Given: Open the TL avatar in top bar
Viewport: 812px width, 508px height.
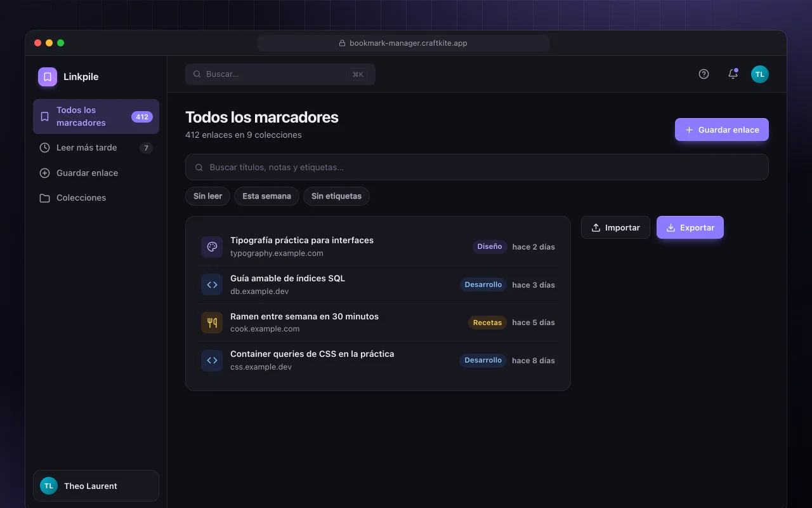Looking at the screenshot, I should (x=760, y=74).
